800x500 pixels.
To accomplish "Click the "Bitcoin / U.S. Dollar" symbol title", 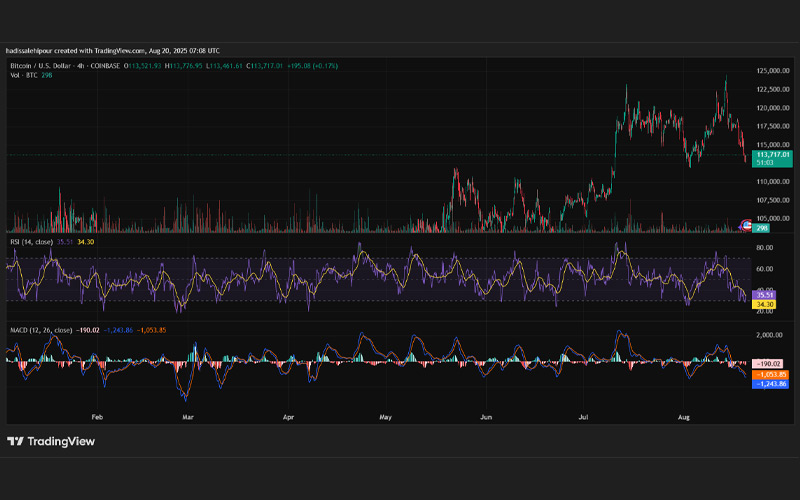I will [42, 66].
